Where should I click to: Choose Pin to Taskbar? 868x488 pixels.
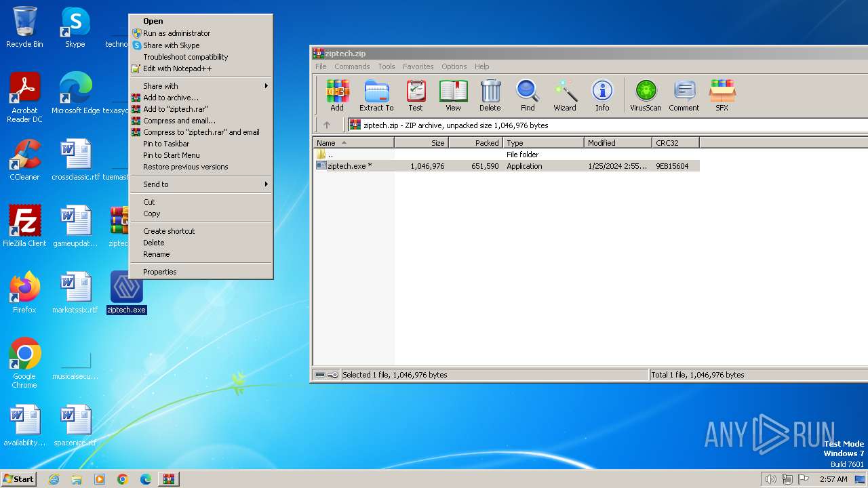coord(201,144)
